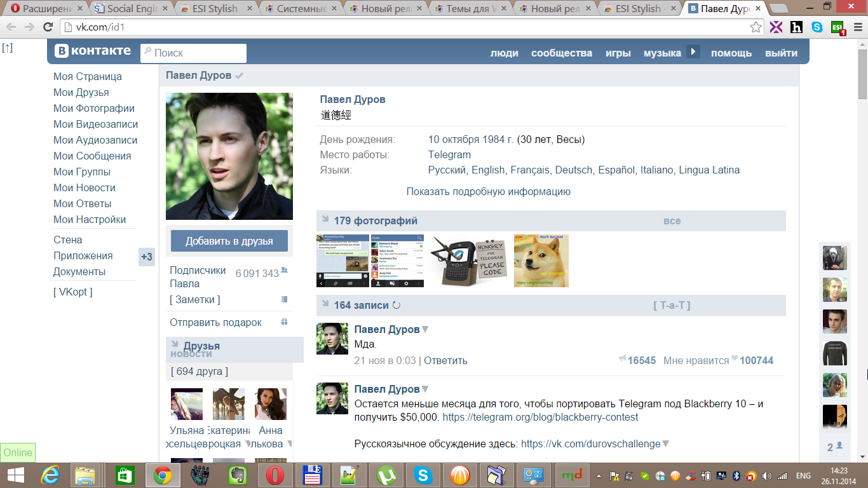Viewport: 868px width, 488px height.
Task: Open triangle after the durovschallenge link
Action: coord(666,444)
